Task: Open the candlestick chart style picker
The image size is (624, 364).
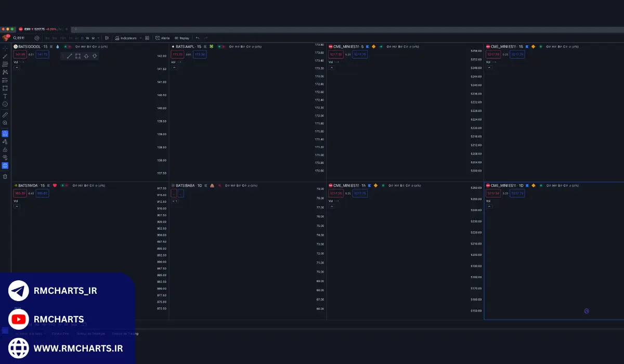Action: coord(107,38)
